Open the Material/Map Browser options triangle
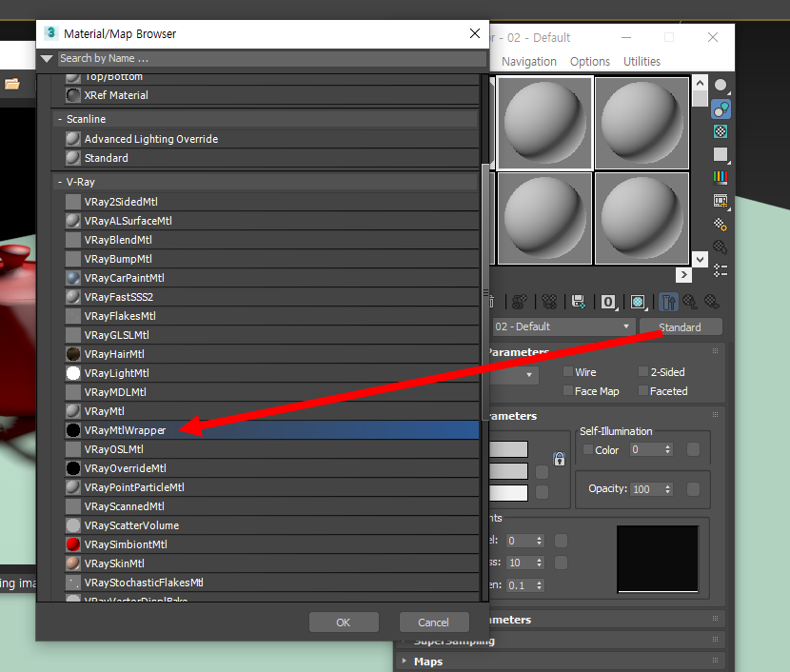This screenshot has width=790, height=672. tap(47, 58)
